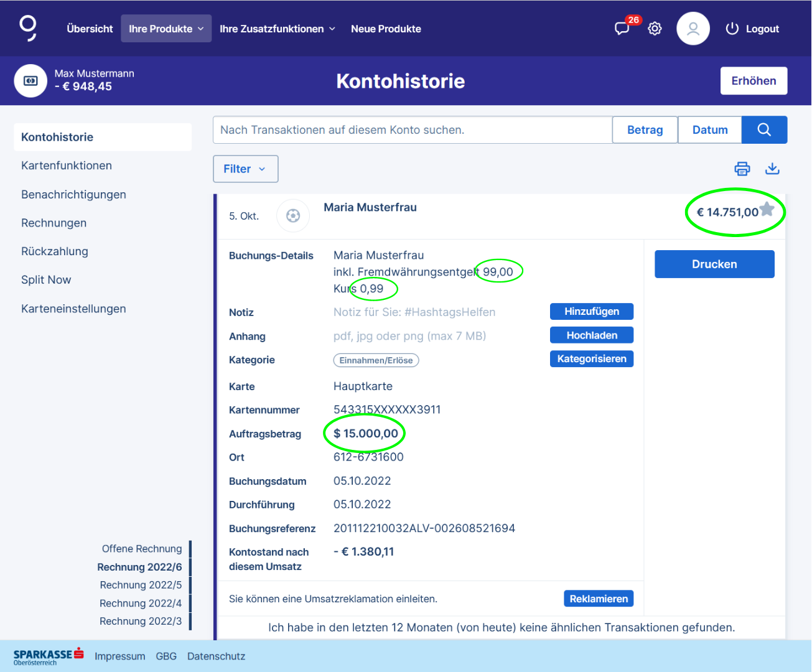812x672 pixels.
Task: Click the credit card account icon
Action: (30, 81)
